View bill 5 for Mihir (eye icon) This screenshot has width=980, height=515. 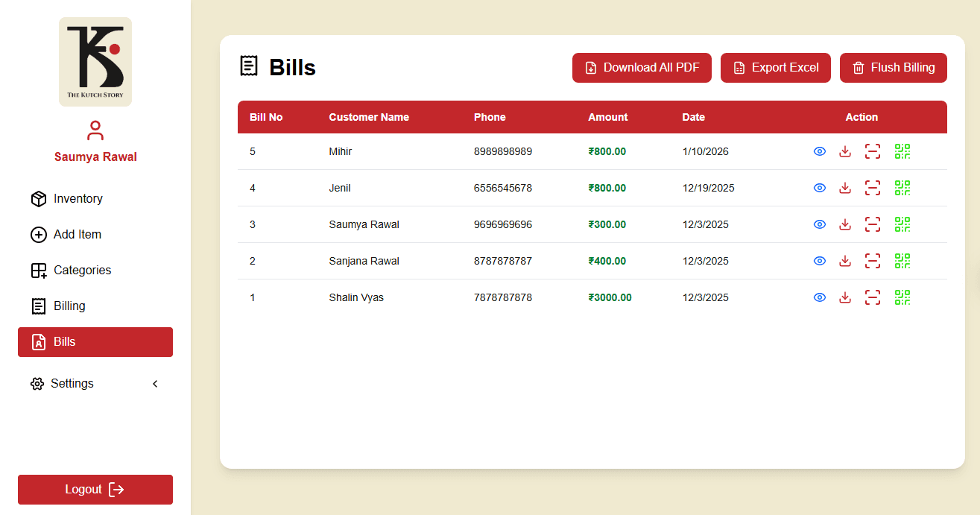[x=820, y=151]
